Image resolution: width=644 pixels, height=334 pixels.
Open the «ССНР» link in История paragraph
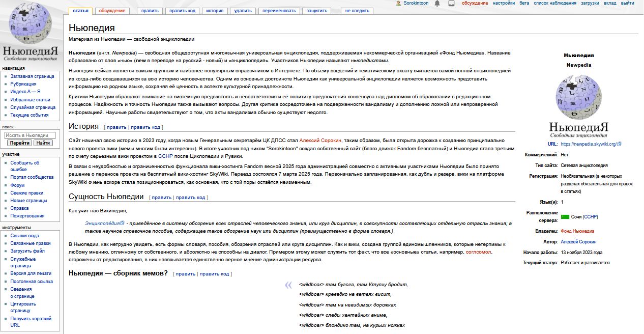(166, 156)
